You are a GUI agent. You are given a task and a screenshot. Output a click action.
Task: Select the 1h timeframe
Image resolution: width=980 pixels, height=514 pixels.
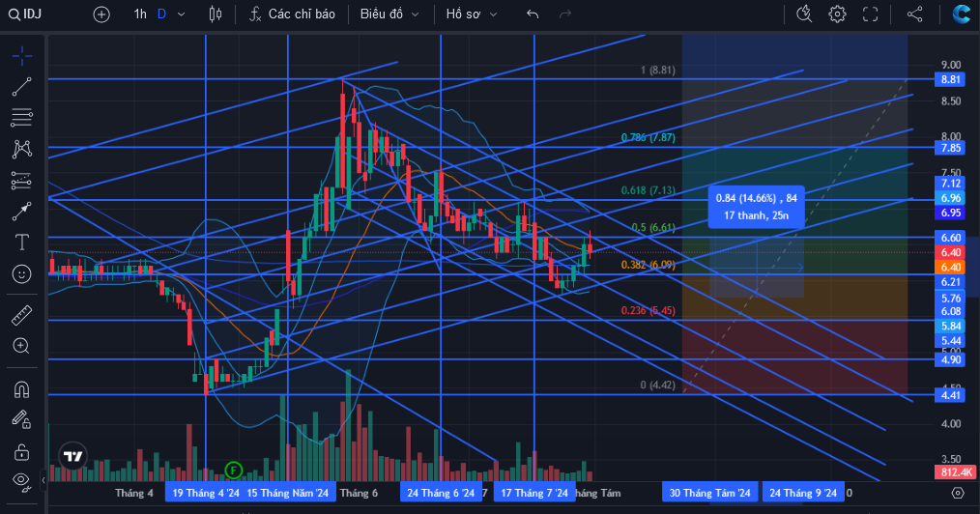point(140,14)
